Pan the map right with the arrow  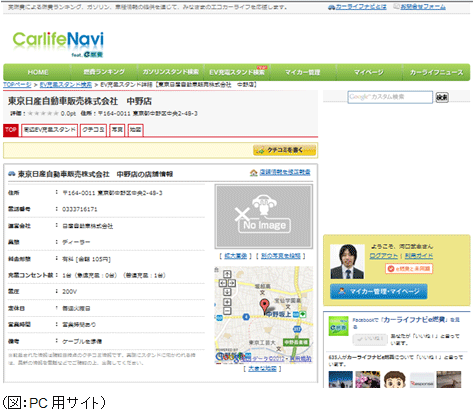pyautogui.click(x=232, y=283)
